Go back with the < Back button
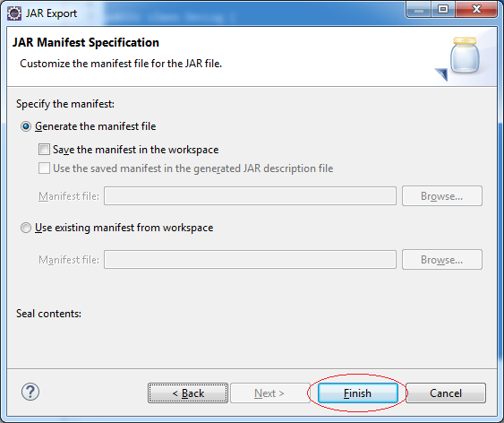Image resolution: width=504 pixels, height=423 pixels. click(188, 393)
